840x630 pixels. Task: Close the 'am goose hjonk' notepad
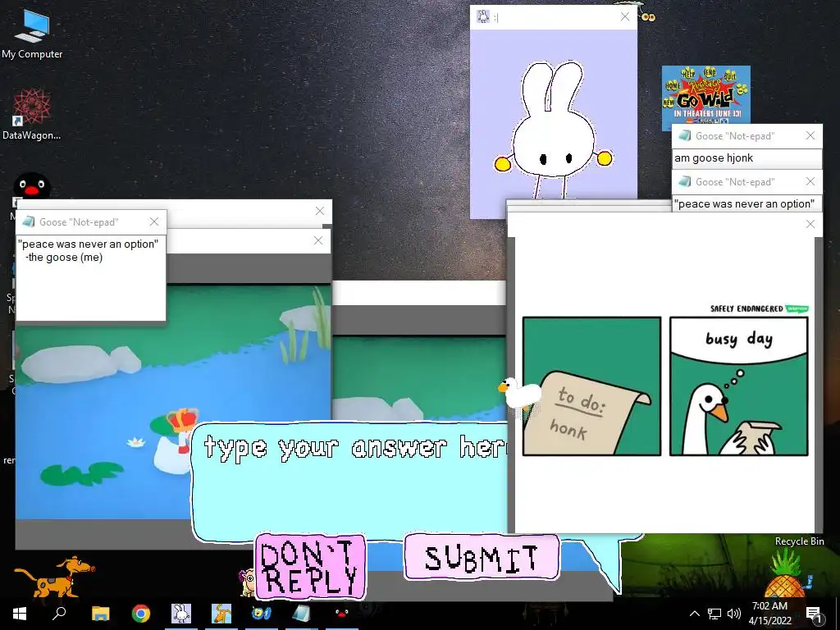(x=810, y=135)
